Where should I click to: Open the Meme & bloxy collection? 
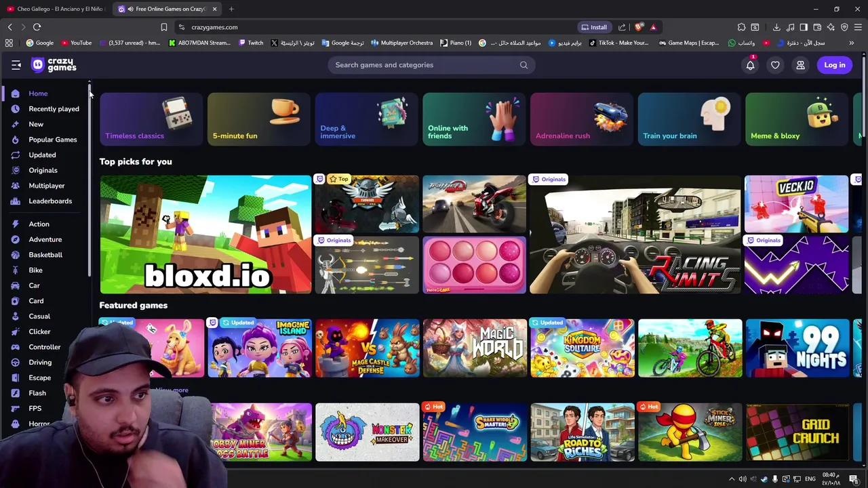coord(797,119)
